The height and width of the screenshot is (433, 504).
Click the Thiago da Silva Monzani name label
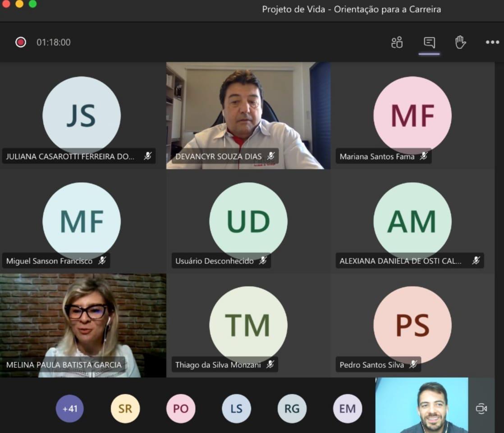coord(218,365)
